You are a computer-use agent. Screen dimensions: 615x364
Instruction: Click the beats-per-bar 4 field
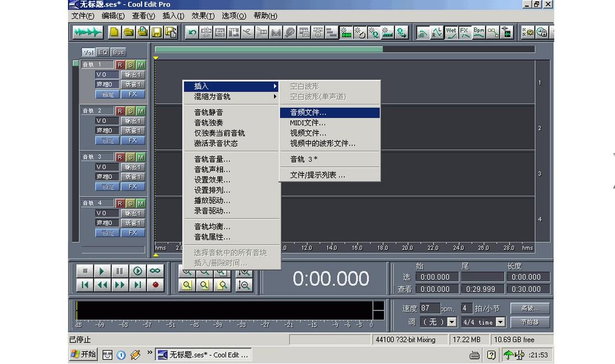(x=466, y=308)
